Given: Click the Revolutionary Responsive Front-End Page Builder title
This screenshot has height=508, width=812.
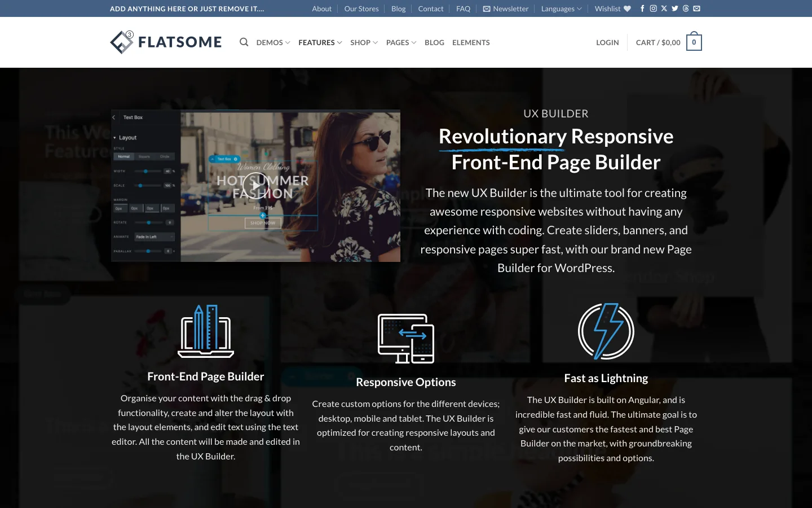Looking at the screenshot, I should tap(556, 149).
